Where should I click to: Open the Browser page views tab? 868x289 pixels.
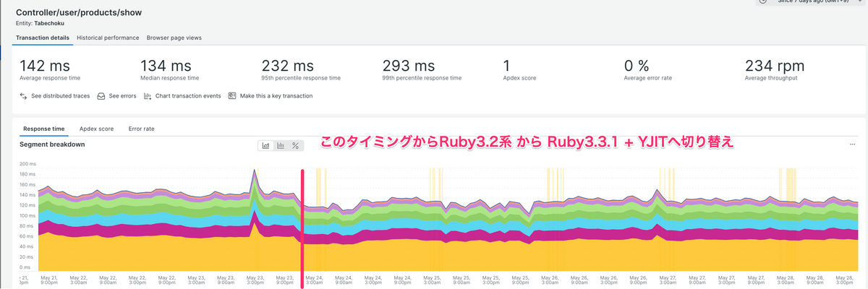[x=174, y=38]
